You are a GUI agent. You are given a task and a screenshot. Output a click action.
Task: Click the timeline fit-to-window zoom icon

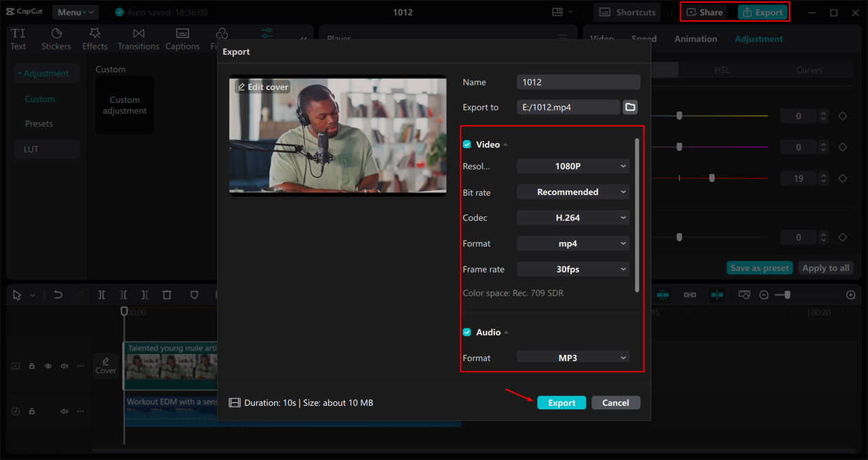click(744, 295)
